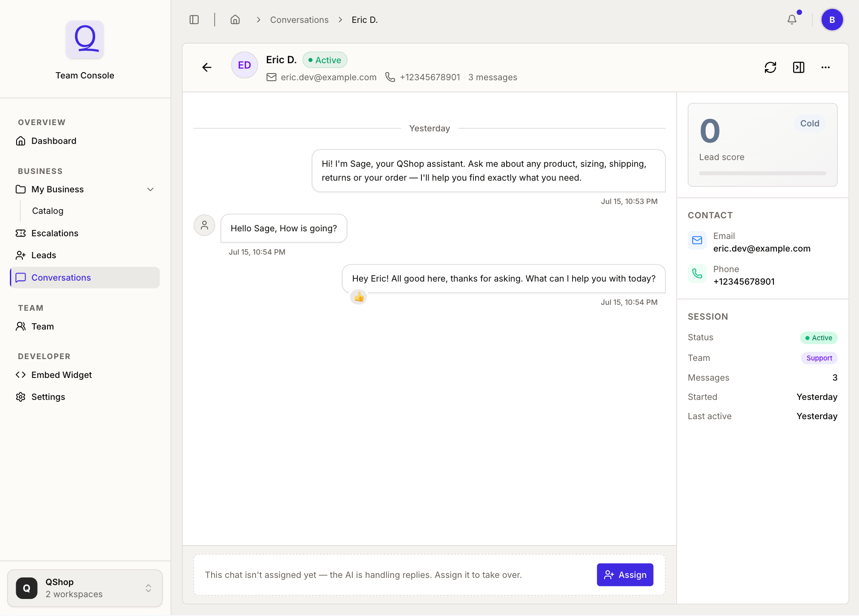This screenshot has height=616, width=859.
Task: Click Last active value Yesterday
Action: (817, 416)
